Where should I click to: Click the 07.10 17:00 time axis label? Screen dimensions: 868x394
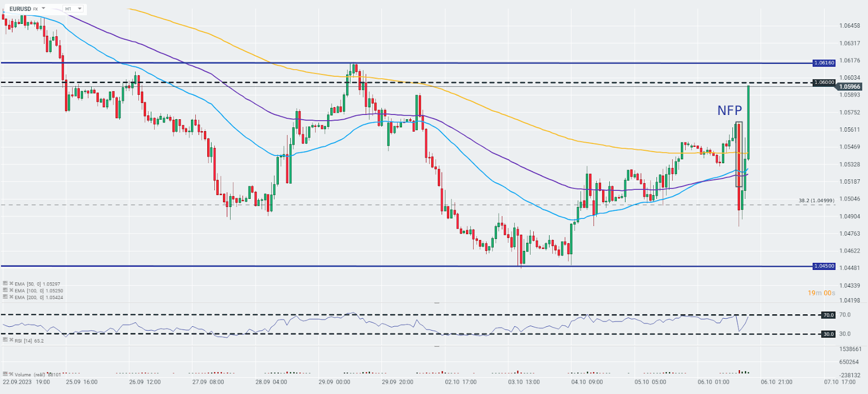click(839, 382)
